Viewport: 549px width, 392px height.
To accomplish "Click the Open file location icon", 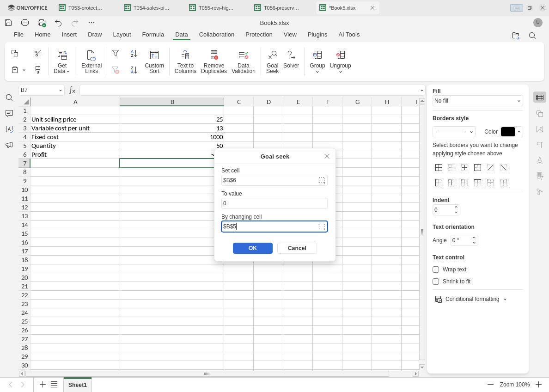I will pyautogui.click(x=516, y=36).
